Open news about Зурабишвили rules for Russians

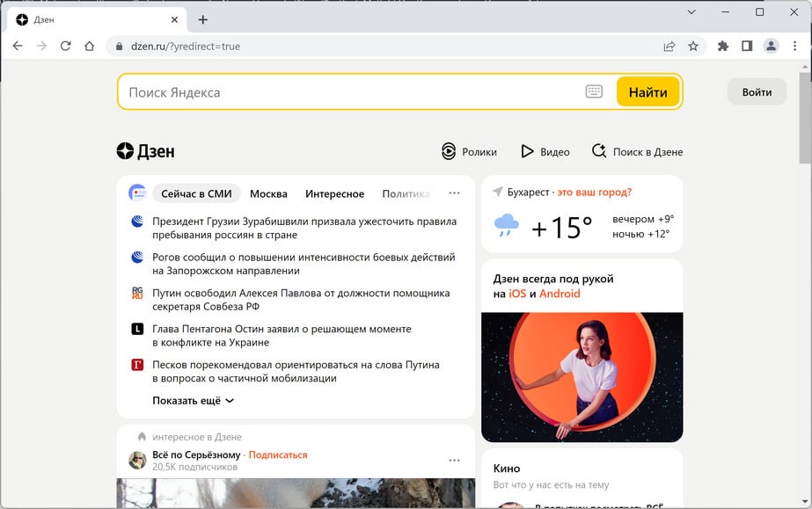click(304, 228)
